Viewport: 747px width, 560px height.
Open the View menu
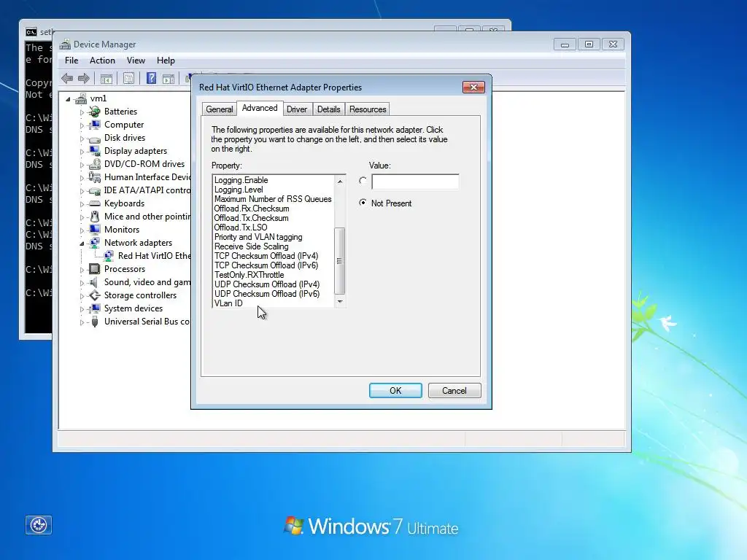point(136,61)
